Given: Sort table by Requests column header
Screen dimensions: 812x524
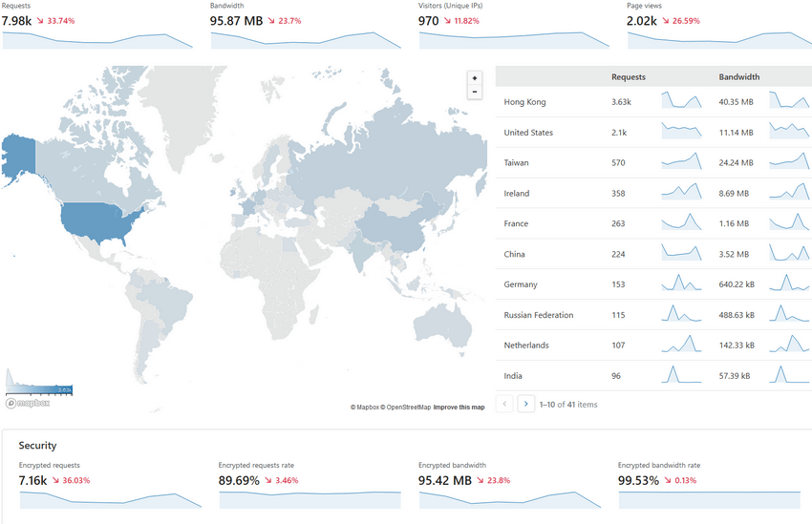Looking at the screenshot, I should [x=629, y=77].
